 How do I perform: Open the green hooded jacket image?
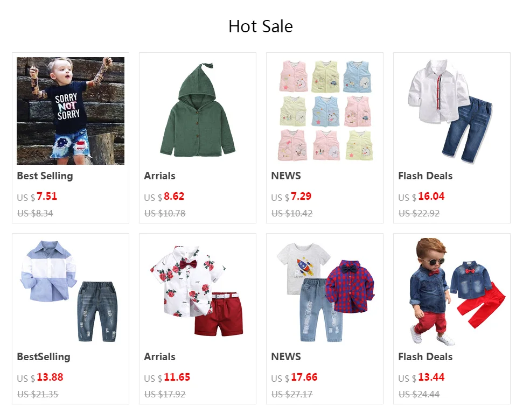(198, 111)
